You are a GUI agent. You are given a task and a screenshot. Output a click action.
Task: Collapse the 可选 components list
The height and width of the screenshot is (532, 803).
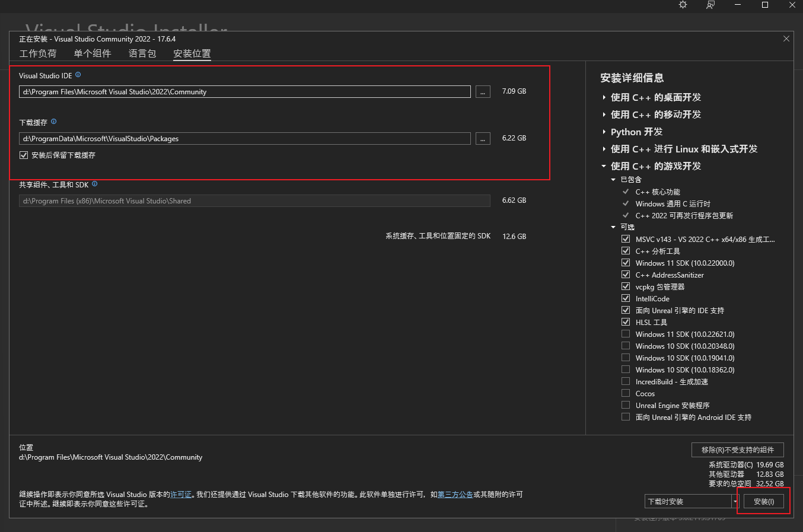pos(613,227)
